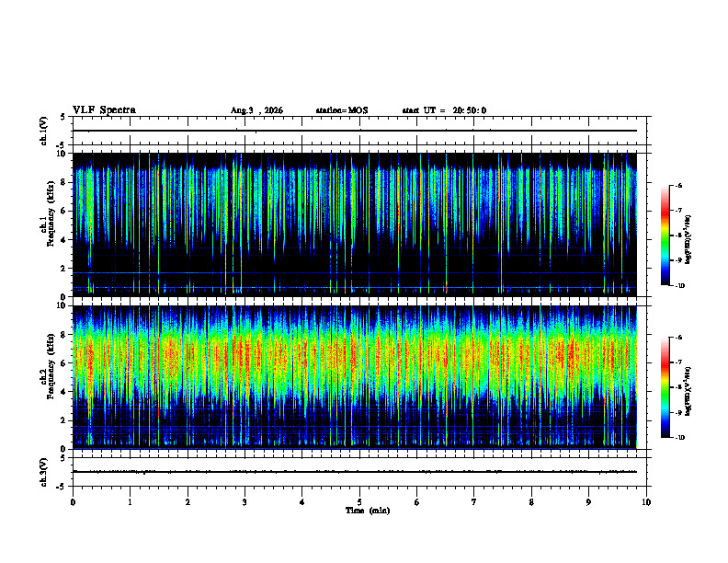Click the ch.2 spectrogram color scale bar
The width and height of the screenshot is (728, 563).
[665, 387]
